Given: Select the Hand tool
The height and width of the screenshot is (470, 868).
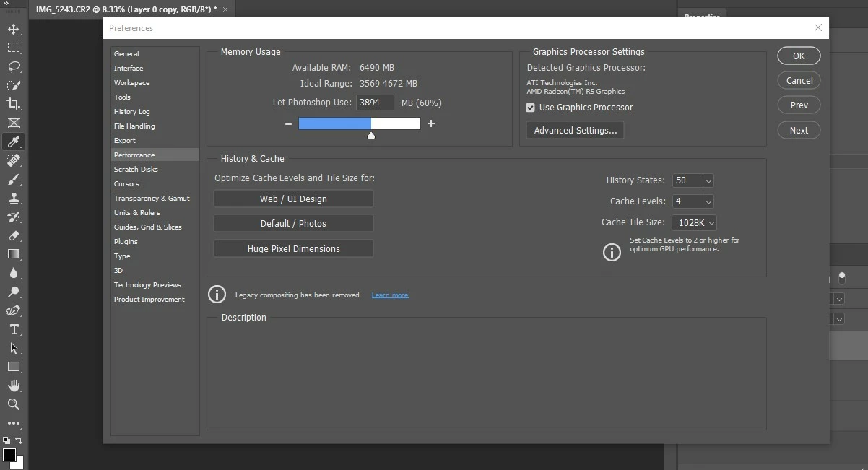Looking at the screenshot, I should (x=13, y=386).
